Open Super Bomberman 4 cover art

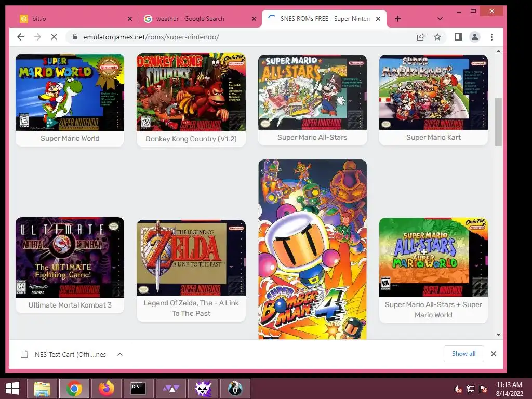pyautogui.click(x=312, y=249)
